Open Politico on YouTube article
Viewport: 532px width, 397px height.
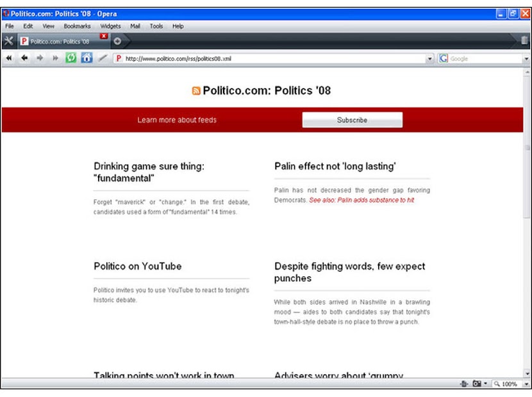[137, 266]
